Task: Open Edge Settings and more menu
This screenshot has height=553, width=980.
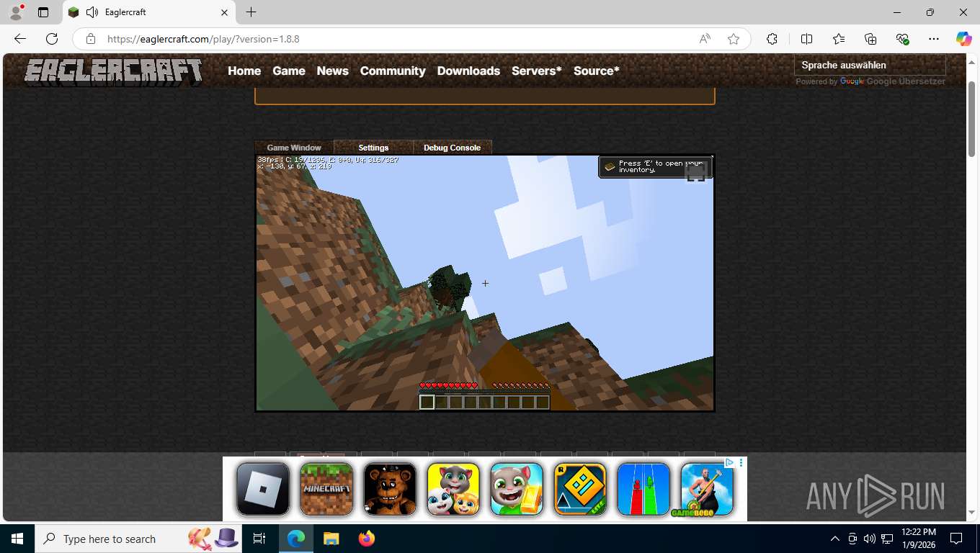Action: pyautogui.click(x=934, y=39)
